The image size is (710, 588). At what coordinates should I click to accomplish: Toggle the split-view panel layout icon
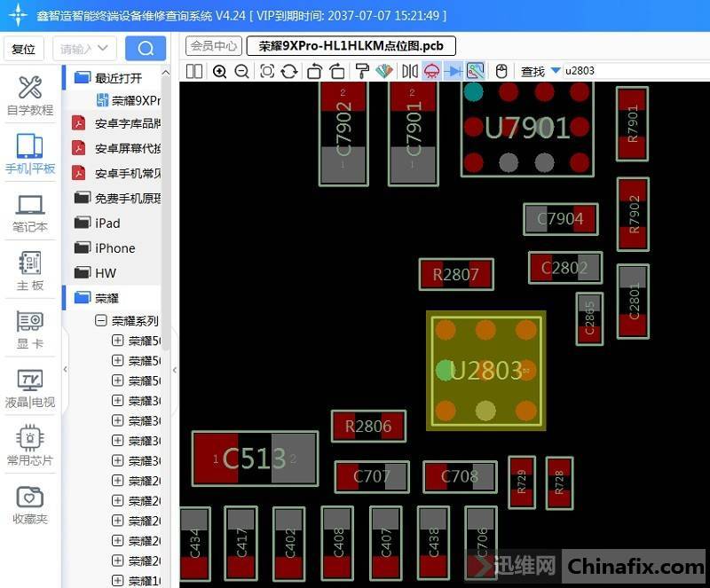[194, 71]
